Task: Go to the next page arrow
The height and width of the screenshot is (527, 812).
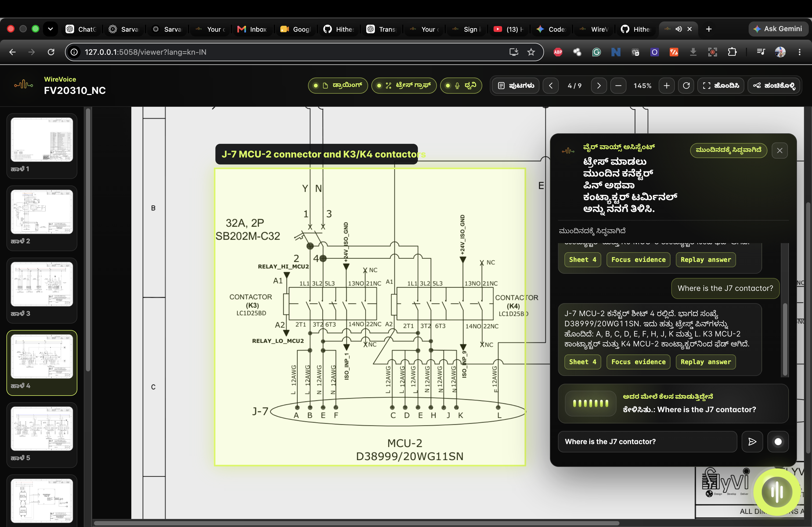Action: tap(599, 86)
